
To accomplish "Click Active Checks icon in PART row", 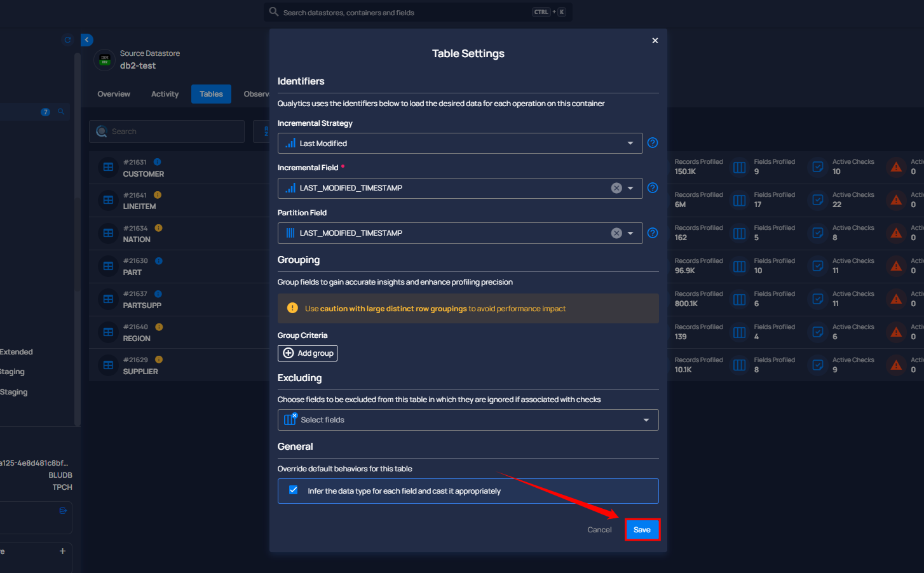I will coord(818,266).
